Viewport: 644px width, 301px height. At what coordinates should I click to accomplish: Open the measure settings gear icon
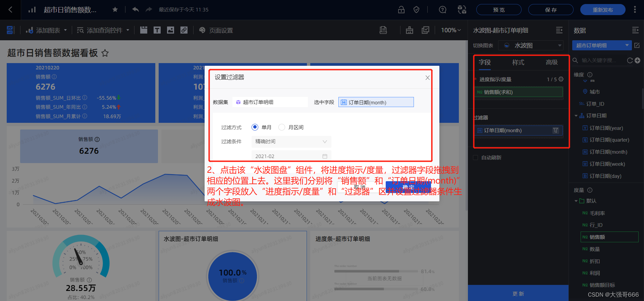pos(561,79)
